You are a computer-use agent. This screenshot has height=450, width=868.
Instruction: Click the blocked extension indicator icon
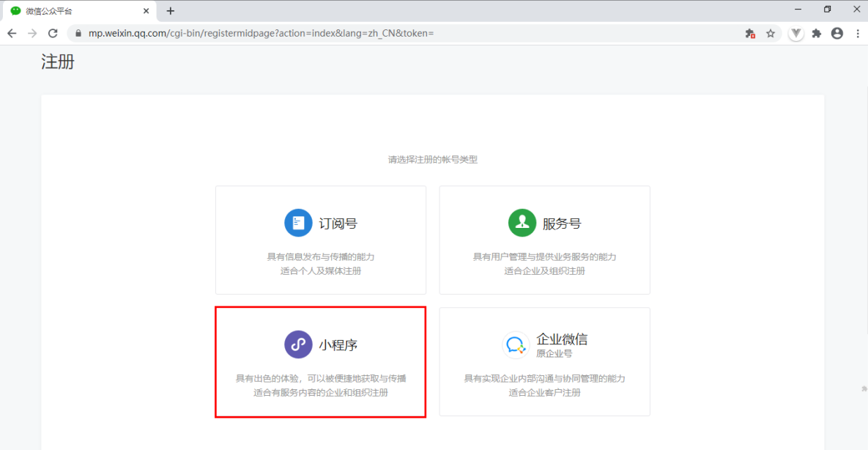750,33
